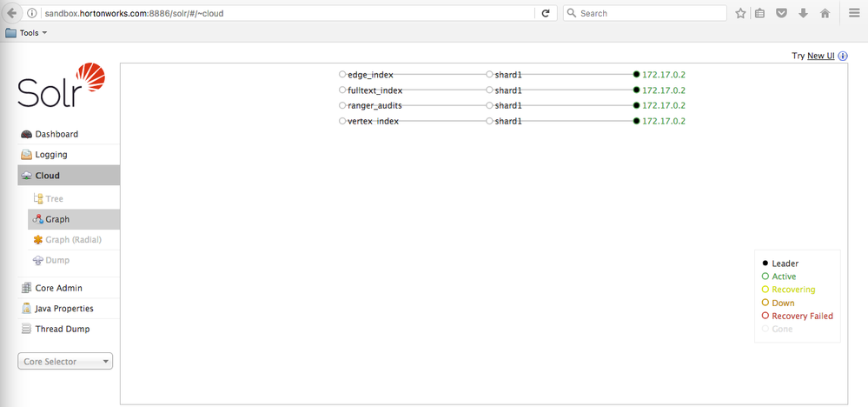
Task: Click the Gone legend entry
Action: [778, 329]
